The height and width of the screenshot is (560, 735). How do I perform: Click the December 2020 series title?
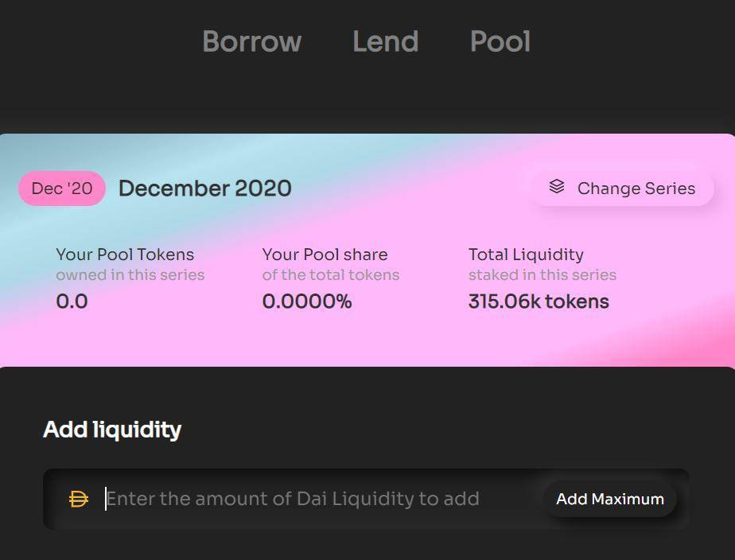[204, 189]
